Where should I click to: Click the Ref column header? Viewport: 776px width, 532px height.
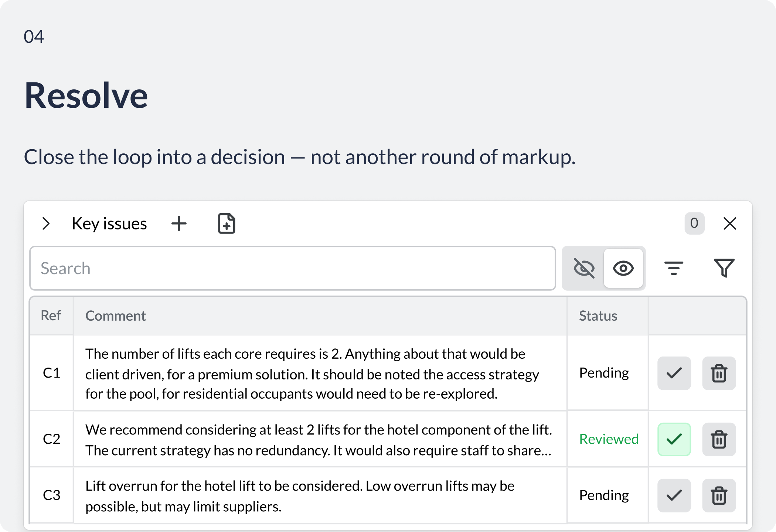(x=51, y=316)
